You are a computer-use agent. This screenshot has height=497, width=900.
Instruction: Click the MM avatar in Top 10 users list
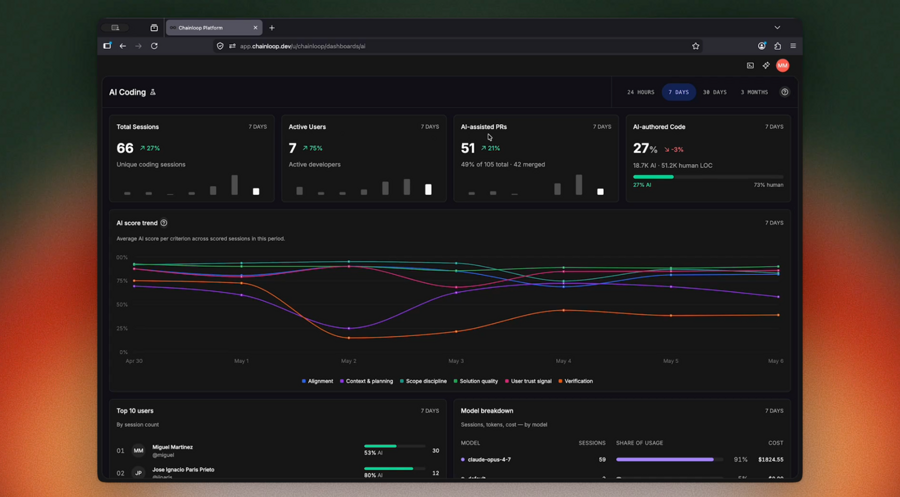138,451
